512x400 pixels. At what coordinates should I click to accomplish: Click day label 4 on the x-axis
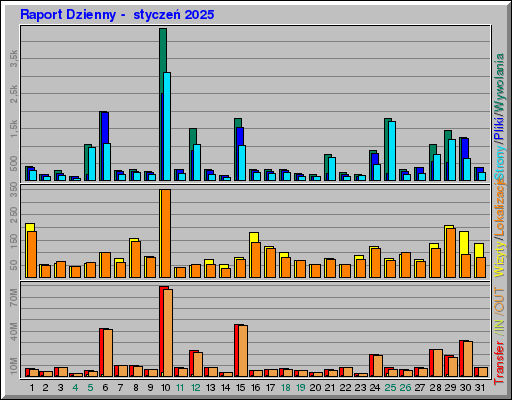(75, 388)
